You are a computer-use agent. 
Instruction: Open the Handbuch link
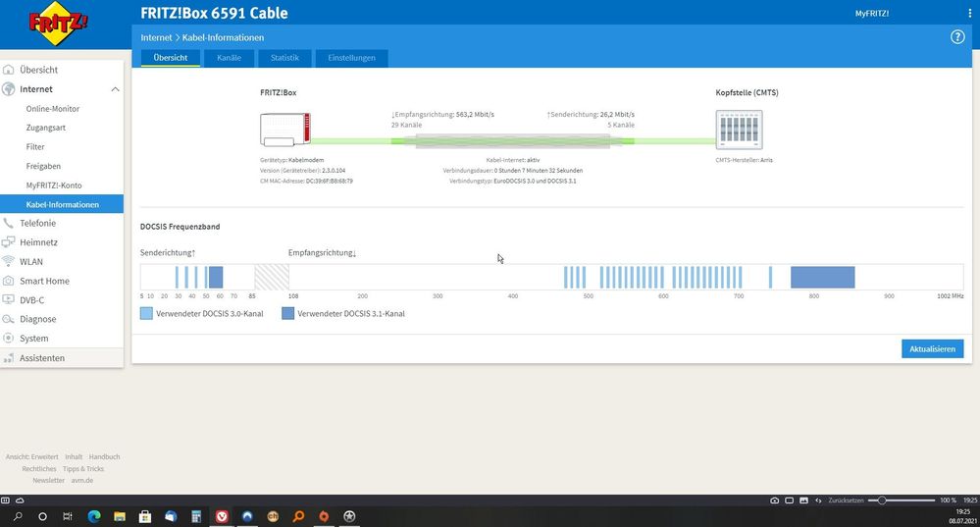pyautogui.click(x=104, y=457)
